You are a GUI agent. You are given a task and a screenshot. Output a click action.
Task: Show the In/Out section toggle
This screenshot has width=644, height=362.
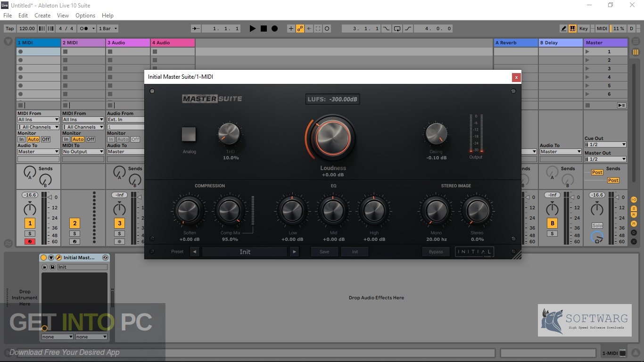634,199
